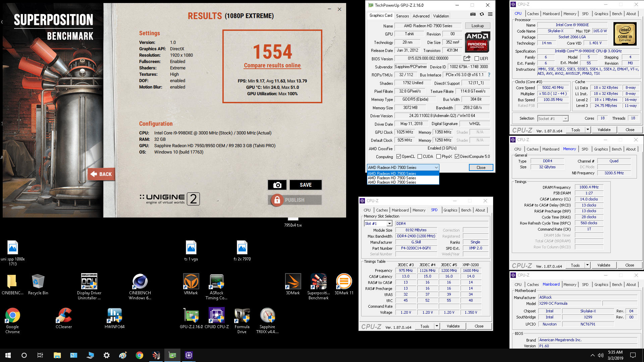The height and width of the screenshot is (362, 644).
Task: Click the GPU Name field in GPU-Z
Action: pos(428,26)
